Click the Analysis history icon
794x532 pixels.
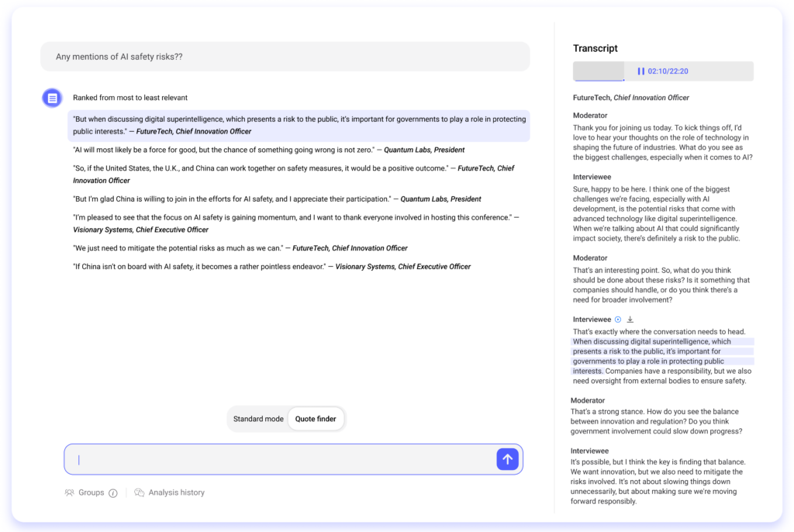tap(140, 492)
